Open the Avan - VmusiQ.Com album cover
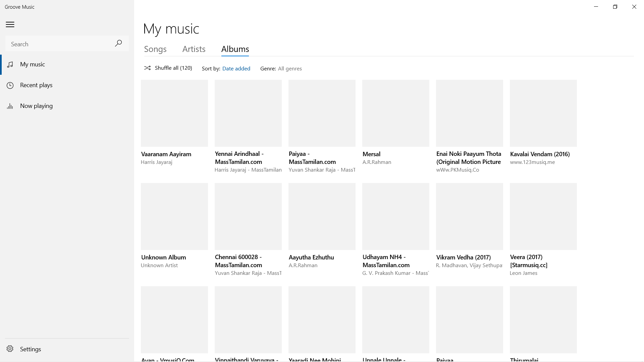 pos(174,320)
